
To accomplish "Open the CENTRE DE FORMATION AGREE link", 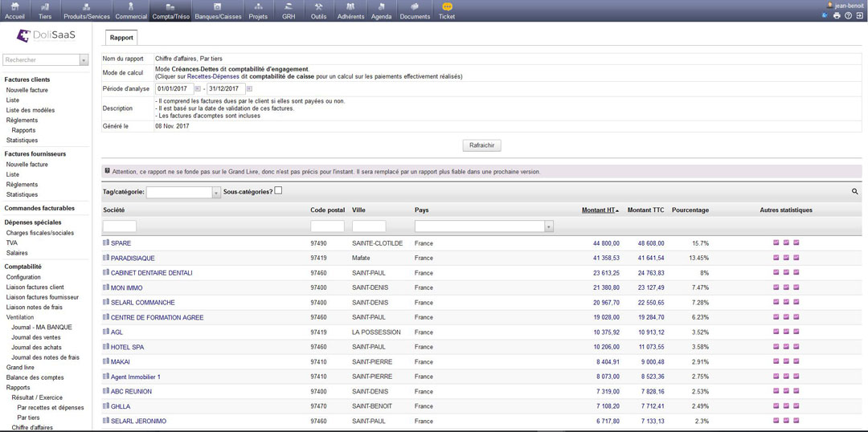I will (158, 317).
